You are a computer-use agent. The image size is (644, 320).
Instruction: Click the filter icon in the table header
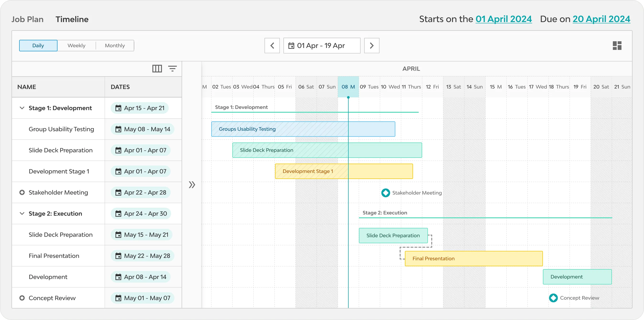pyautogui.click(x=172, y=69)
